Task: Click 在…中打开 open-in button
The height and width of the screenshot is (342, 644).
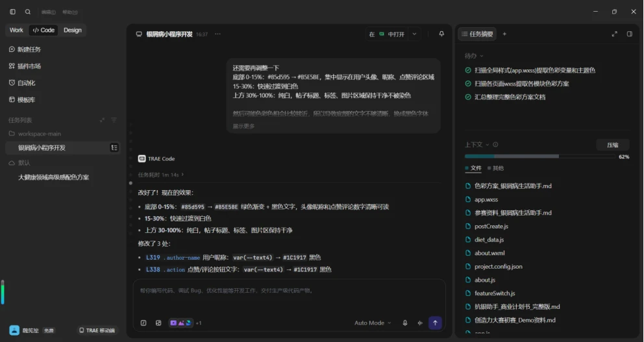Action: 386,34
